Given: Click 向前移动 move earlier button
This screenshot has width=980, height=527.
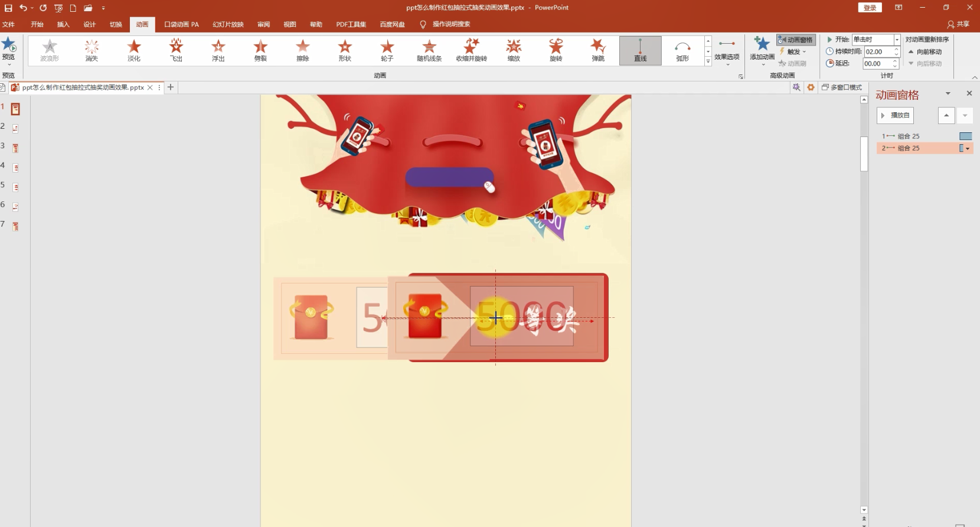Looking at the screenshot, I should point(926,52).
